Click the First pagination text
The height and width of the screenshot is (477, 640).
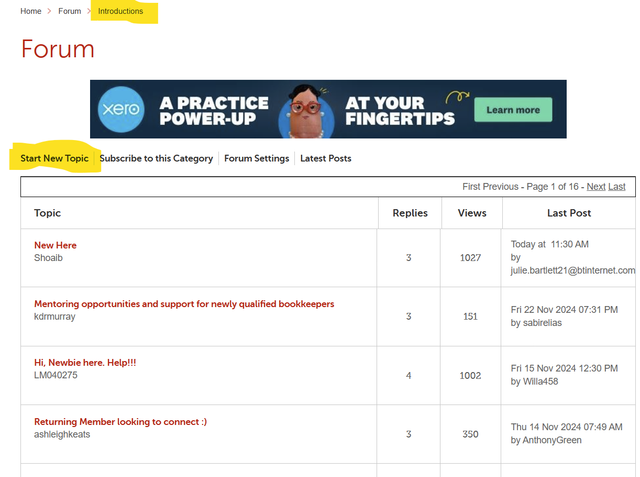coord(471,186)
